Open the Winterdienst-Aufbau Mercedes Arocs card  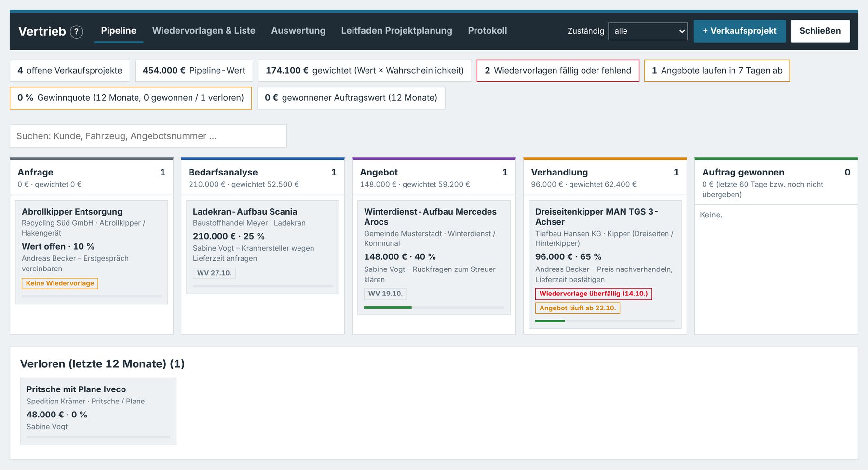click(434, 257)
